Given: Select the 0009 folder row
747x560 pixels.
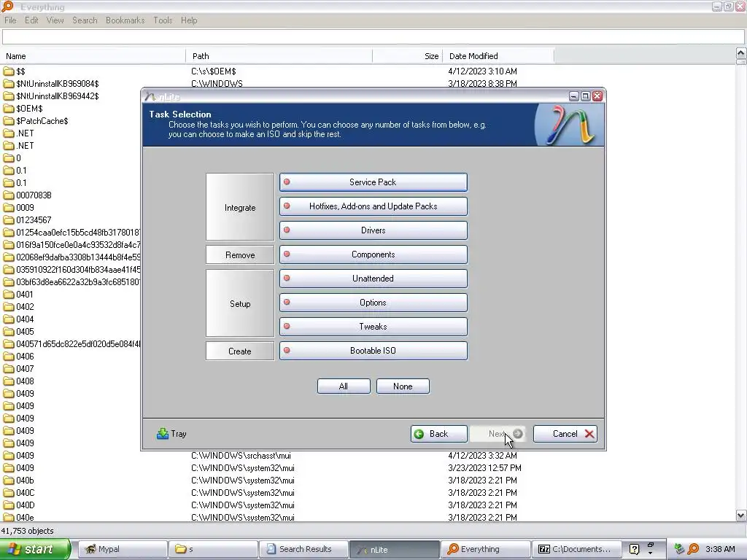Looking at the screenshot, I should [x=71, y=208].
